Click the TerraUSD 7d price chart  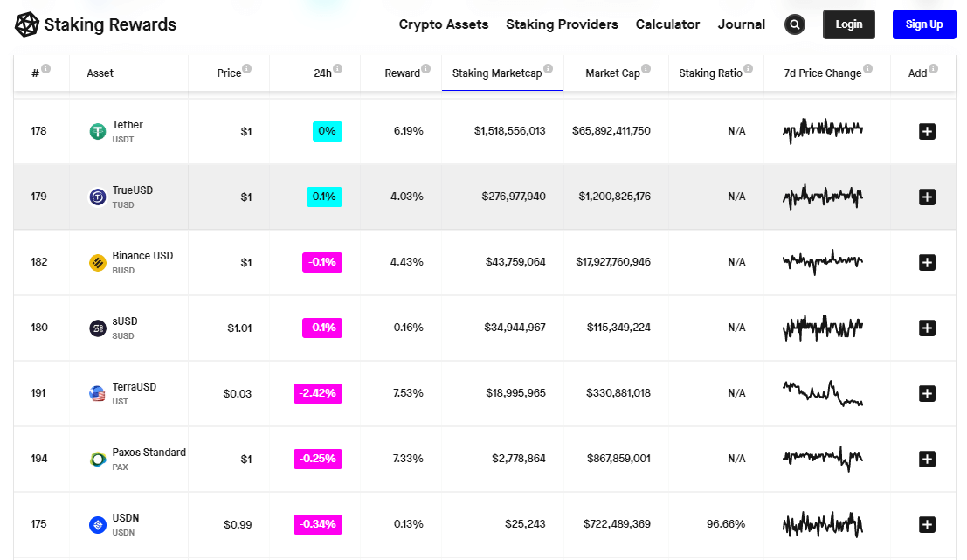tap(822, 393)
